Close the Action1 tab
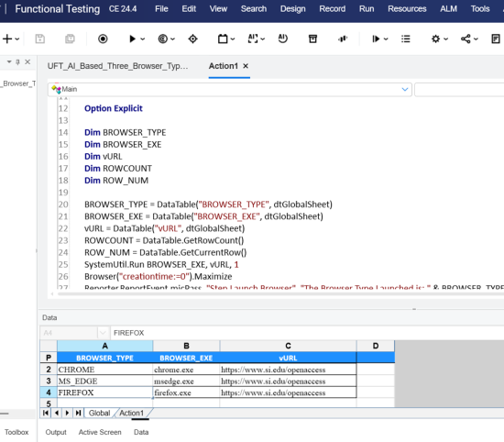The width and height of the screenshot is (504, 442). 246,66
